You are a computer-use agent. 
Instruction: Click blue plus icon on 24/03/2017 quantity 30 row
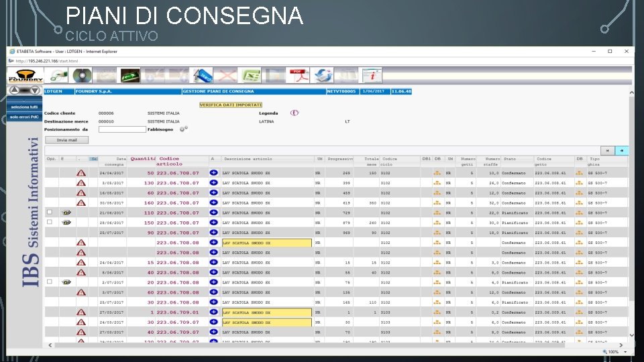point(213,322)
